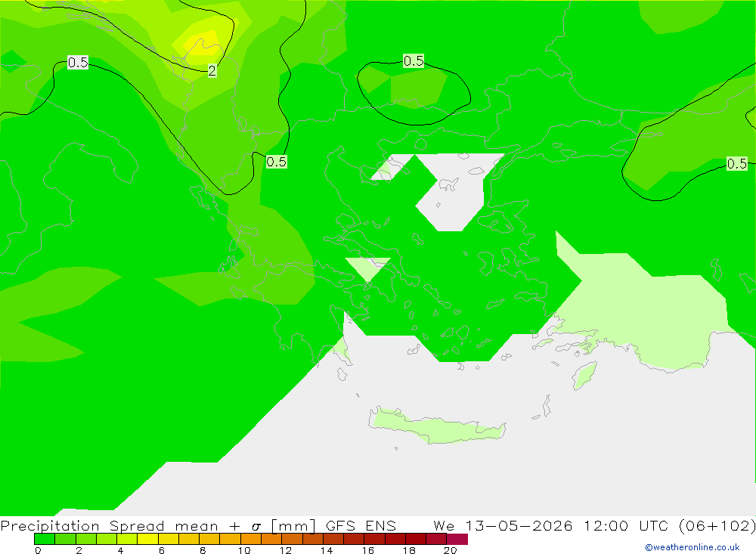Click the legend tick label '14'
Viewport: 756px width, 554px height.
click(327, 550)
